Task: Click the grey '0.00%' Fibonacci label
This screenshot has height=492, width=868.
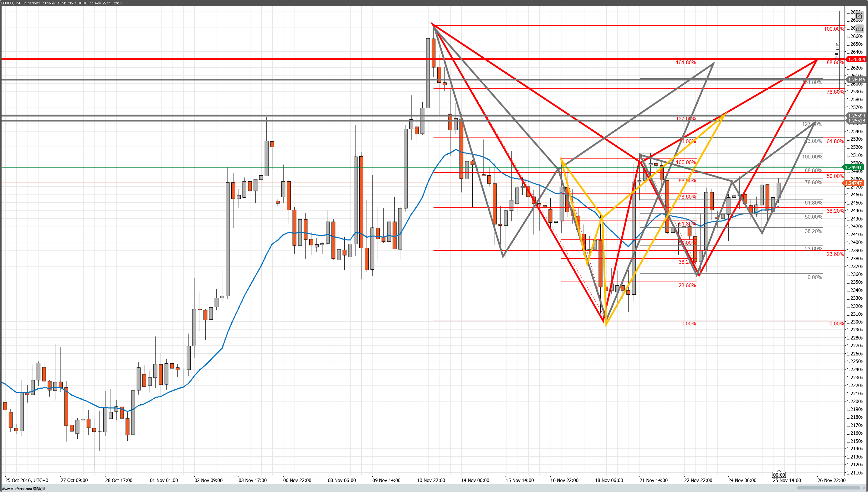Action: point(815,277)
